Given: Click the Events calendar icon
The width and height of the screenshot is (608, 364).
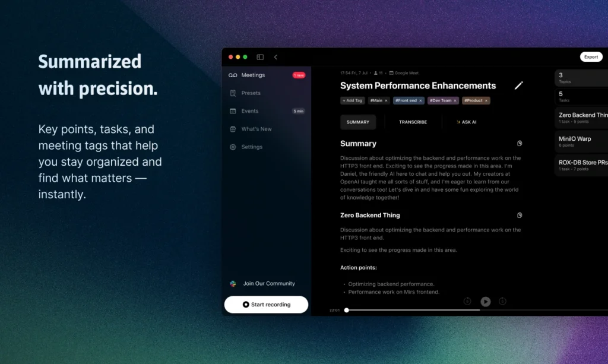Looking at the screenshot, I should coord(233,111).
